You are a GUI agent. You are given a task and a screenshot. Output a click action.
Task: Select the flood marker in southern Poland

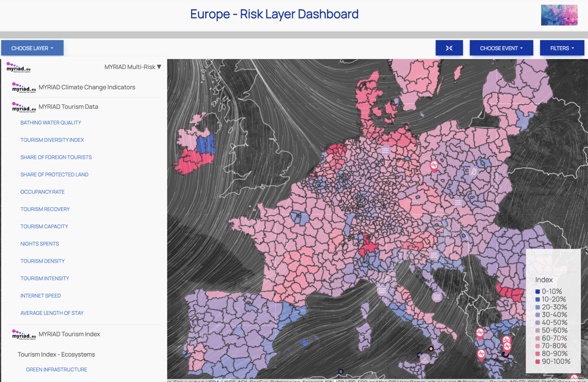click(x=458, y=202)
